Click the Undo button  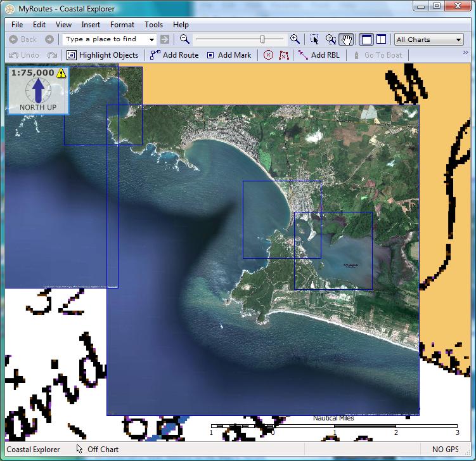tap(24, 55)
